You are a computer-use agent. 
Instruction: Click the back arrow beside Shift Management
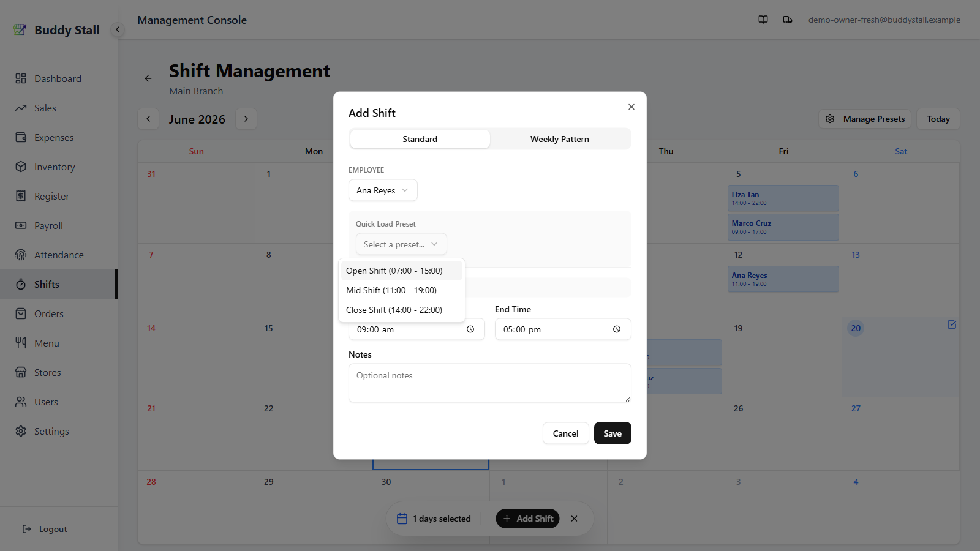pyautogui.click(x=148, y=78)
